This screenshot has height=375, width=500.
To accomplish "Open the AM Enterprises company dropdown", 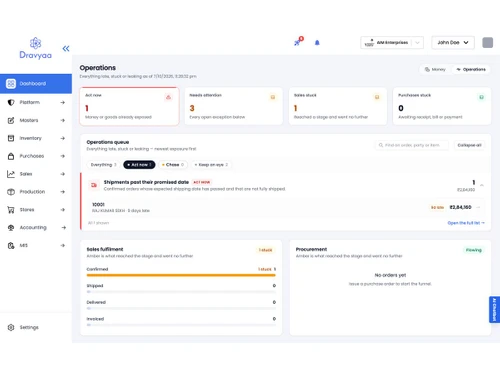I will 392,43.
